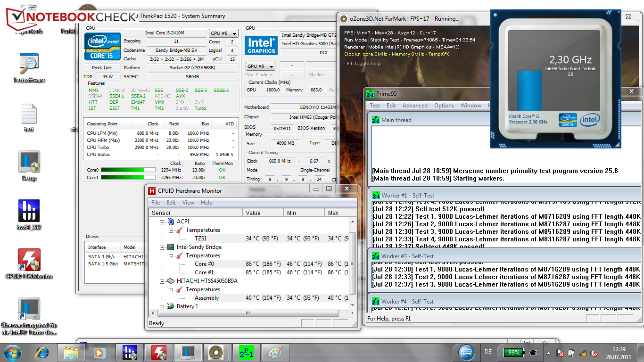Open the CPU #0 dropdown in System Summary
Image resolution: width=644 pixels, height=362 pixels.
(223, 33)
